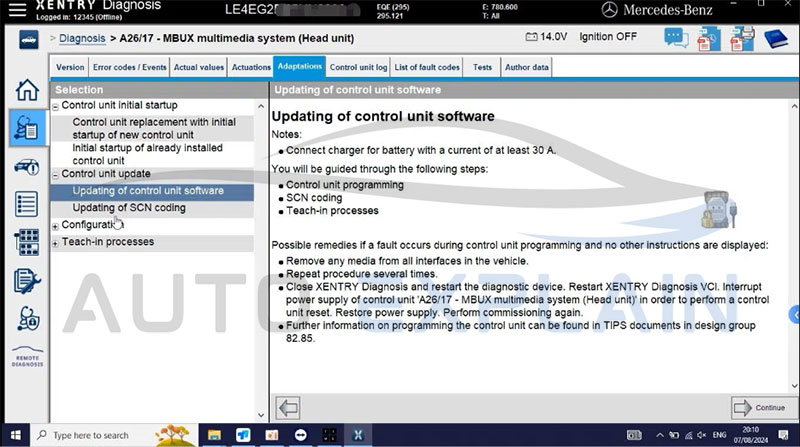The image size is (800, 447).
Task: Switch to the Actuations tab
Action: [251, 67]
